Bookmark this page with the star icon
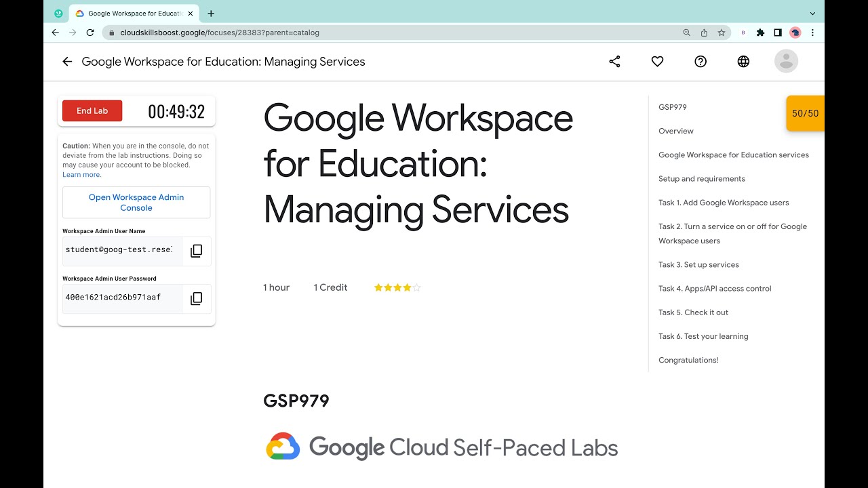Image resolution: width=868 pixels, height=488 pixels. pyautogui.click(x=722, y=33)
